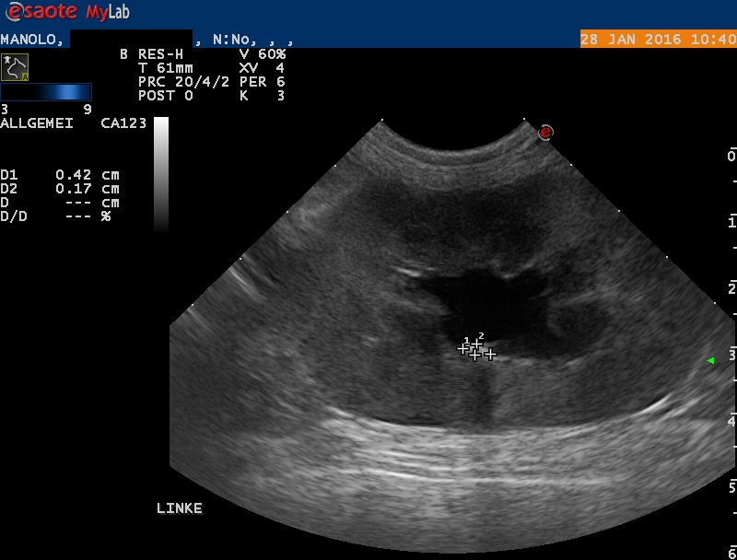Click the V 60% gain parameter
Screen dimensions: 737x560
point(261,53)
